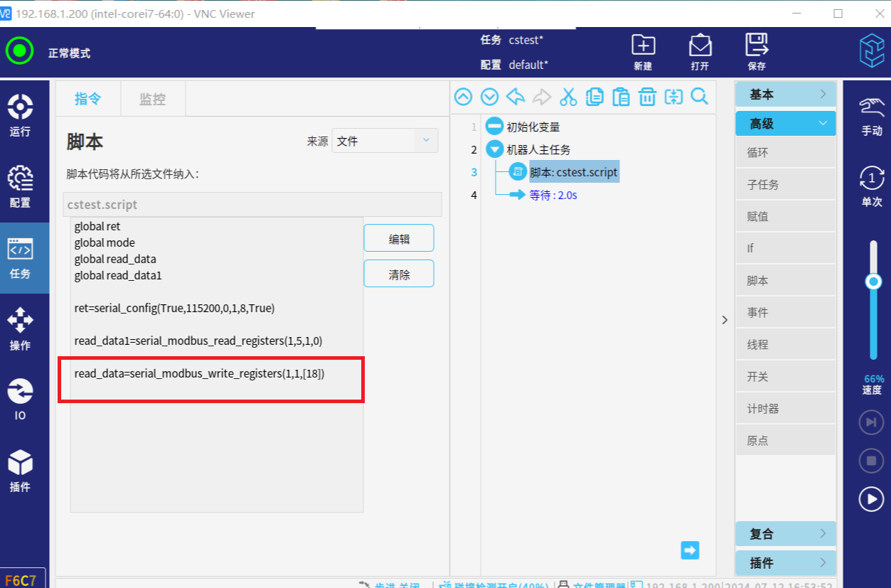This screenshot has width=891, height=588.
Task: Switch to the 监控 tab
Action: tap(152, 99)
